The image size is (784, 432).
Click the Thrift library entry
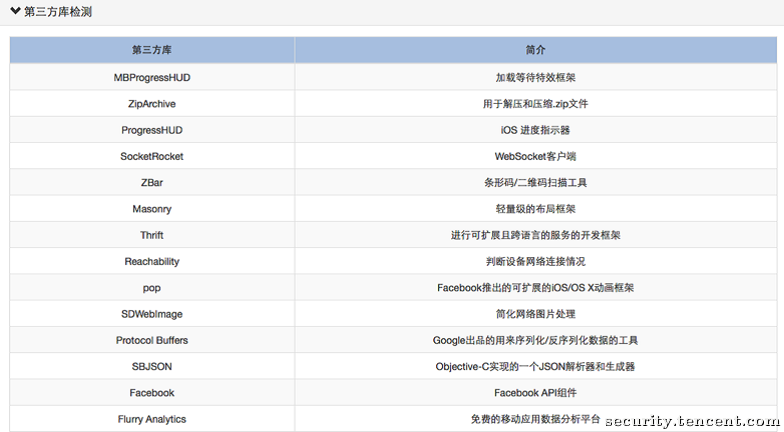pos(152,235)
